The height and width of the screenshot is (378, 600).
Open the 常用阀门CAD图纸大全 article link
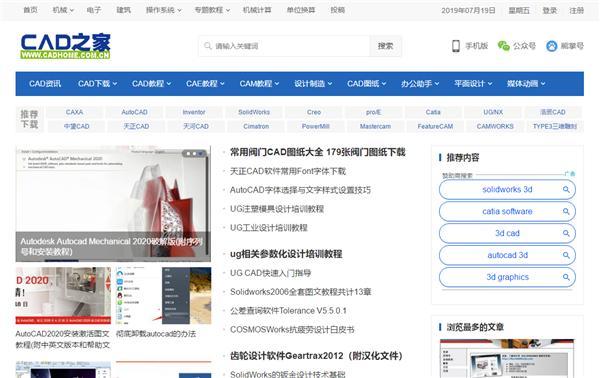tap(318, 152)
